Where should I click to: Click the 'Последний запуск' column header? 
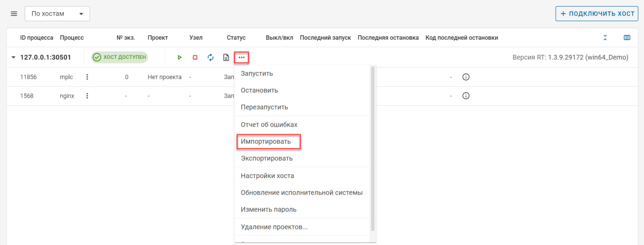[x=325, y=38]
